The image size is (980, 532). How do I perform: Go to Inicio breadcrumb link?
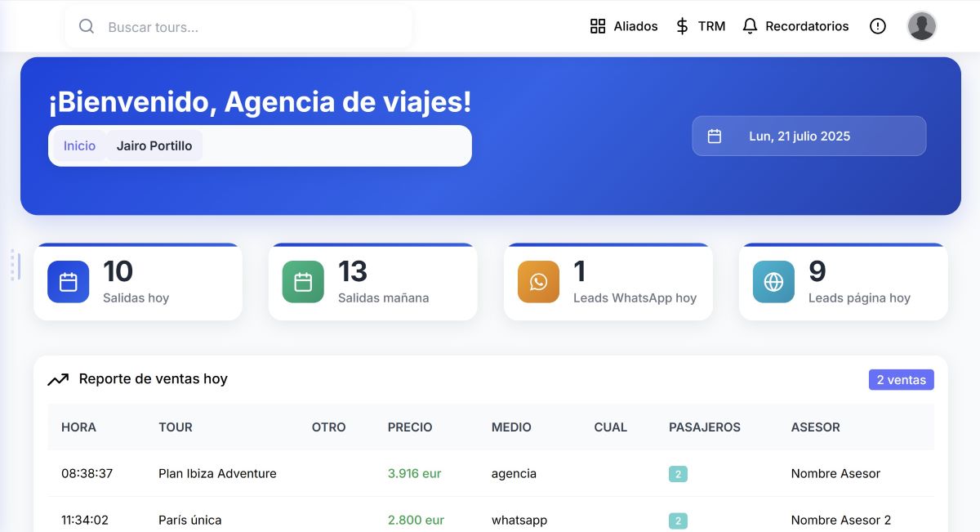[79, 145]
